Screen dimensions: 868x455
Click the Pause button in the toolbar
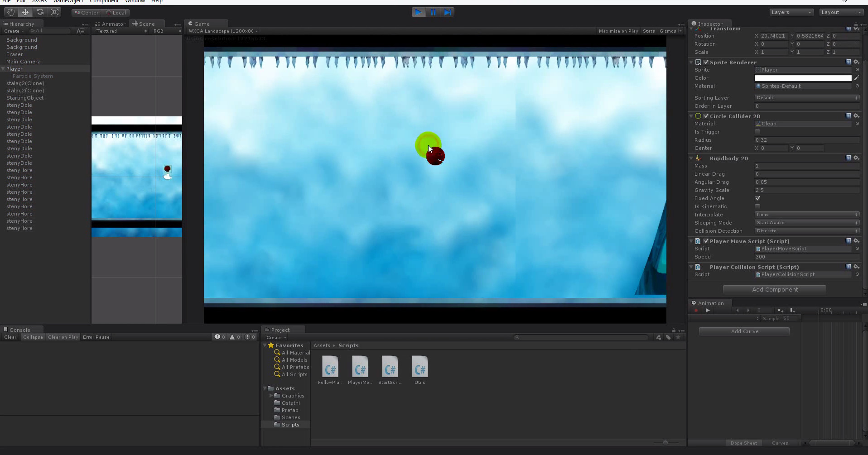[433, 12]
